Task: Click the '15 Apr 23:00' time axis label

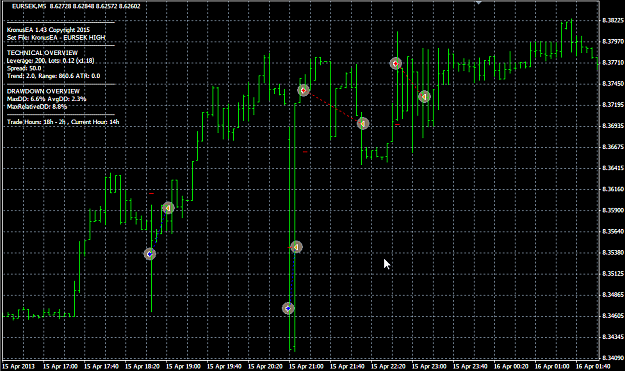Action: pyautogui.click(x=429, y=366)
